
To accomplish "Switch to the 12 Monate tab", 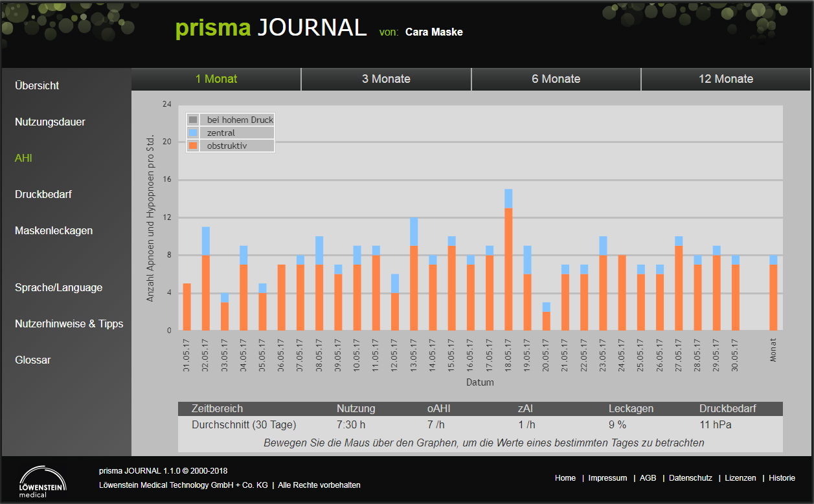I will (x=726, y=79).
